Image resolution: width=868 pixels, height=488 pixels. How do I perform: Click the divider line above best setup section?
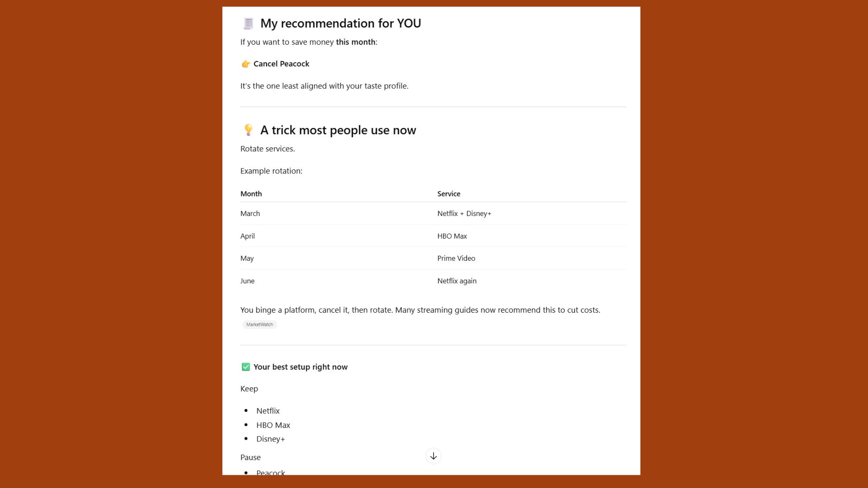433,344
